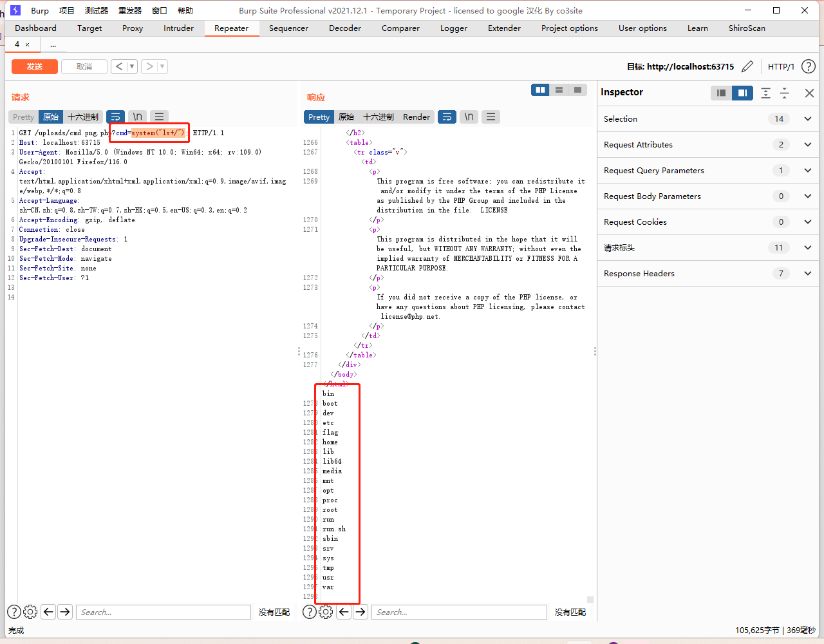Click the response search input field
This screenshot has width=824, height=644.
coord(459,612)
